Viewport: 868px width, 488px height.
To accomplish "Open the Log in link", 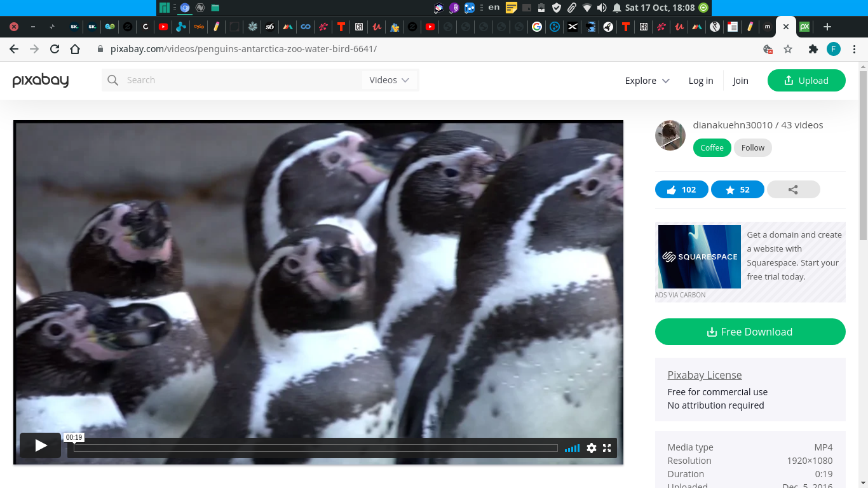I will (x=701, y=81).
